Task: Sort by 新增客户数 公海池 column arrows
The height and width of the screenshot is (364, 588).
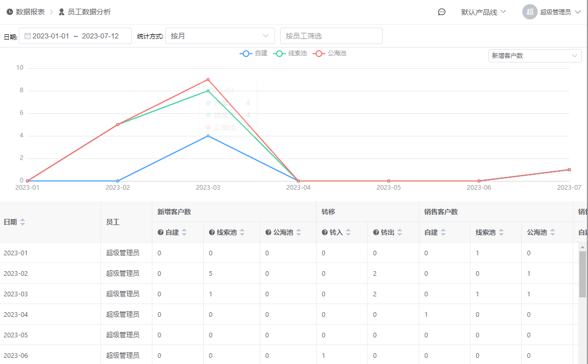Action: (299, 232)
